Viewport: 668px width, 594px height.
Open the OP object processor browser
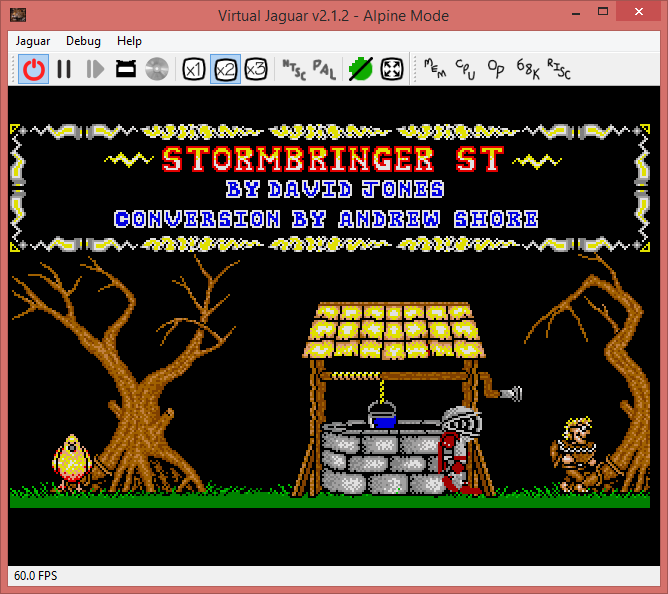tap(496, 69)
